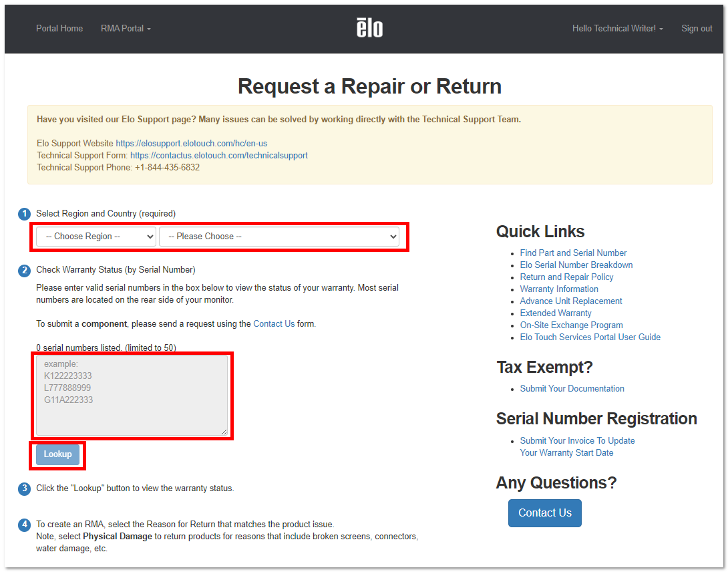Screen dimensions: 728x572
Task: Click the Lookup button
Action: 57,454
